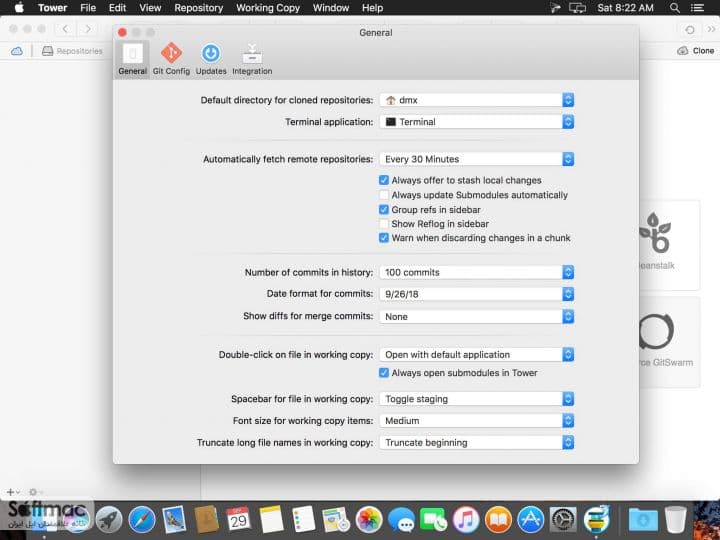
Task: Open the Date format for commits dropdown
Action: point(477,294)
